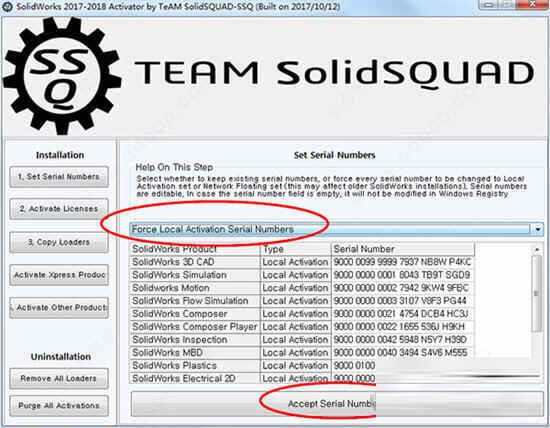This screenshot has width=550, height=428.
Task: Click the Type column header
Action: (296, 249)
